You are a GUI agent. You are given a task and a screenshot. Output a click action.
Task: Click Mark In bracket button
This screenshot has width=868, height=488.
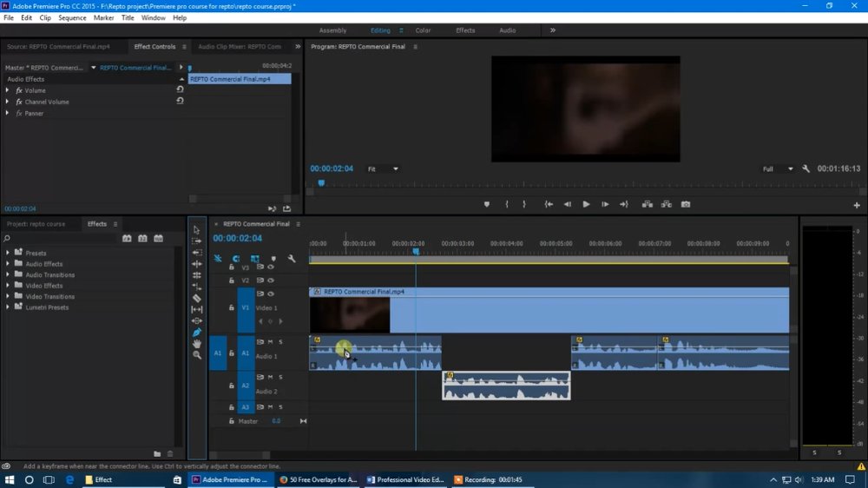tap(507, 204)
